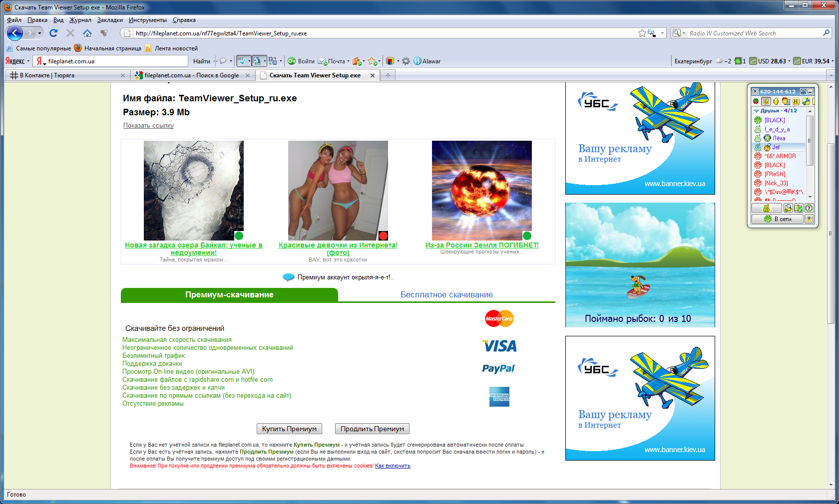Image resolution: width=839 pixels, height=504 pixels.
Task: Bookmark this page with the star icon
Action: click(x=642, y=33)
